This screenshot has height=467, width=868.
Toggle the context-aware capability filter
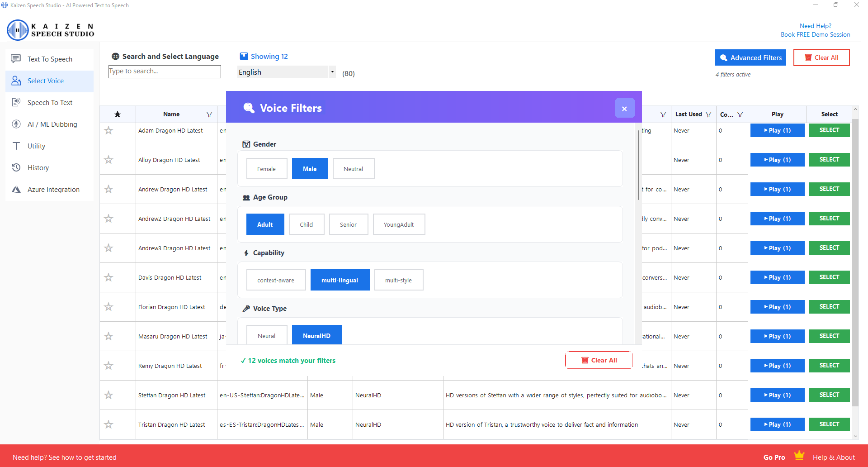[276, 280]
